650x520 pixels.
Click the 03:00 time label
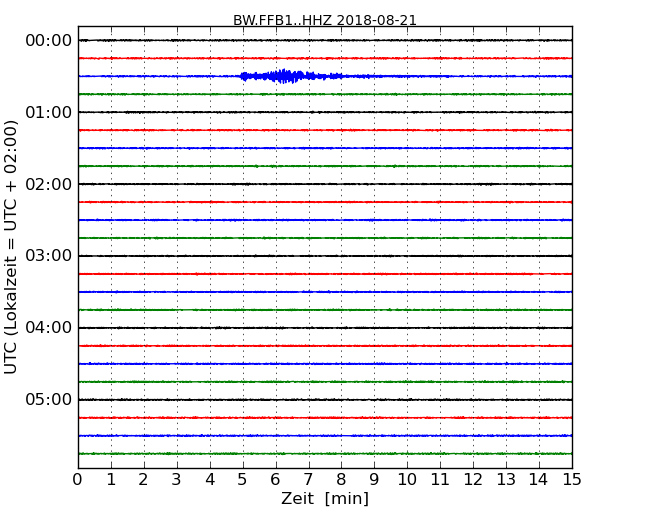[x=49, y=256]
